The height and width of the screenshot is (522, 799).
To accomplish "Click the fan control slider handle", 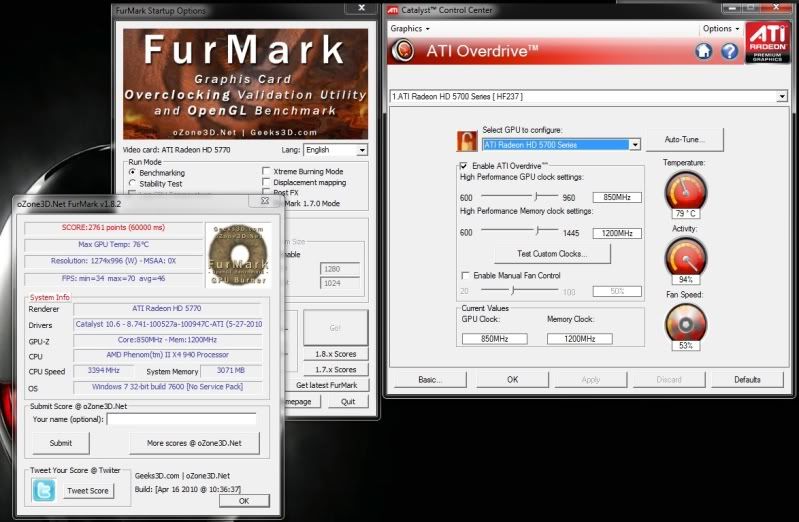I will click(513, 290).
